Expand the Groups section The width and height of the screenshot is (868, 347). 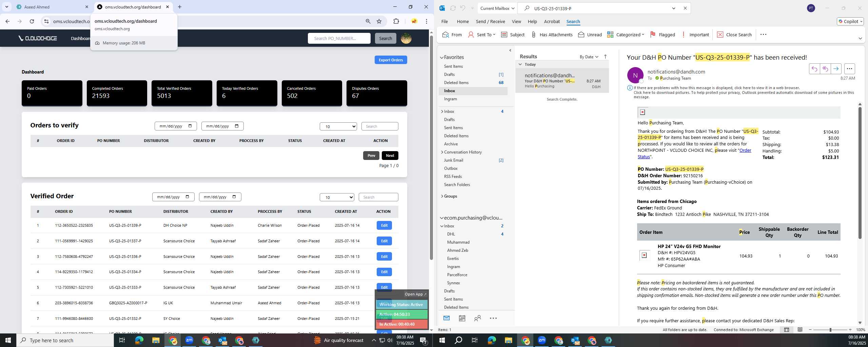point(442,196)
